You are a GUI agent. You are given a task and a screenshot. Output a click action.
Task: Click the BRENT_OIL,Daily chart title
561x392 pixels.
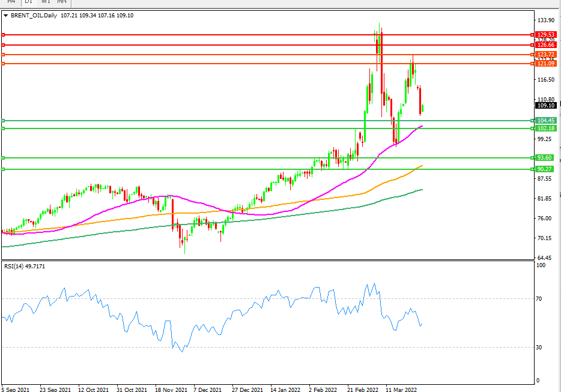[34, 16]
